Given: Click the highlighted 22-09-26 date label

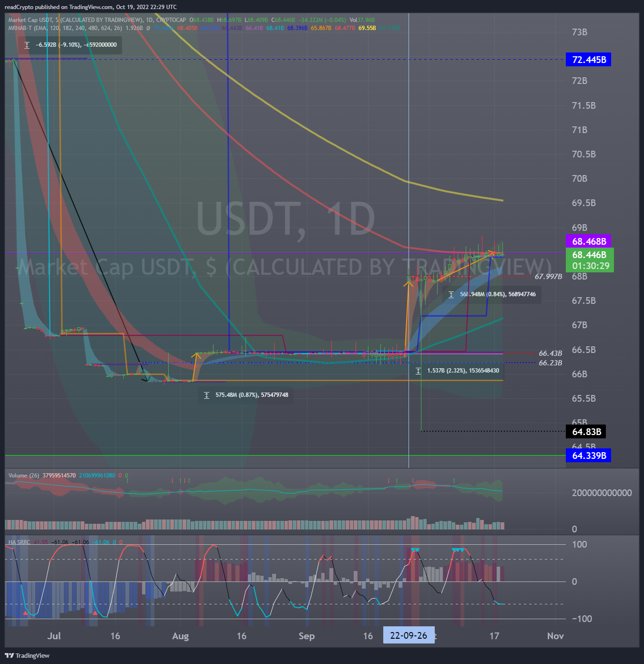Looking at the screenshot, I should [x=409, y=635].
